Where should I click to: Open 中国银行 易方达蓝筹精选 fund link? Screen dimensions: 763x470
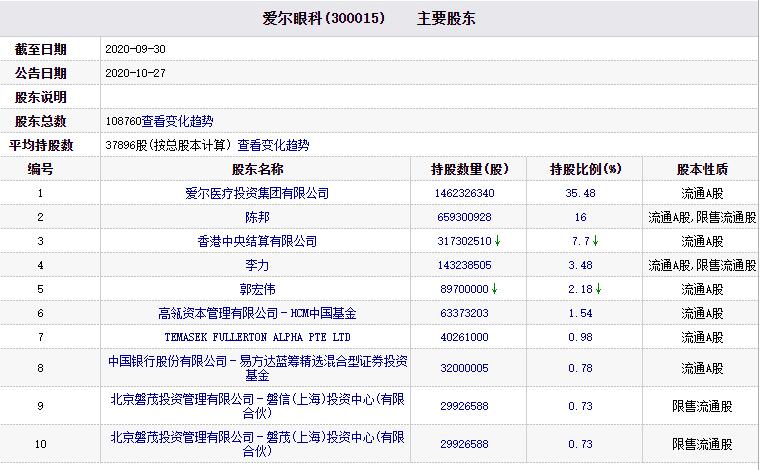[x=257, y=368]
